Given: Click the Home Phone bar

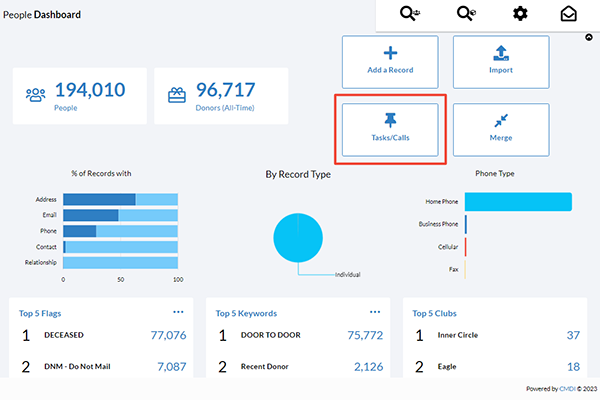Looking at the screenshot, I should tap(518, 202).
